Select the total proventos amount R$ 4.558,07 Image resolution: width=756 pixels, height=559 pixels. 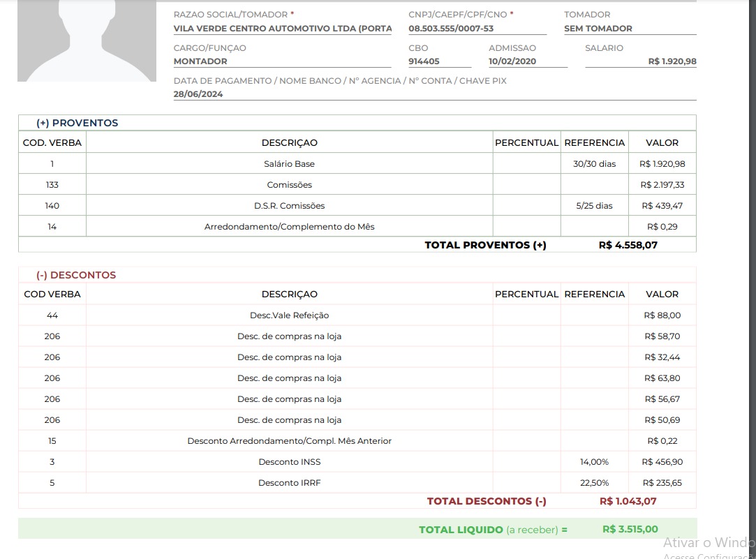(x=628, y=245)
